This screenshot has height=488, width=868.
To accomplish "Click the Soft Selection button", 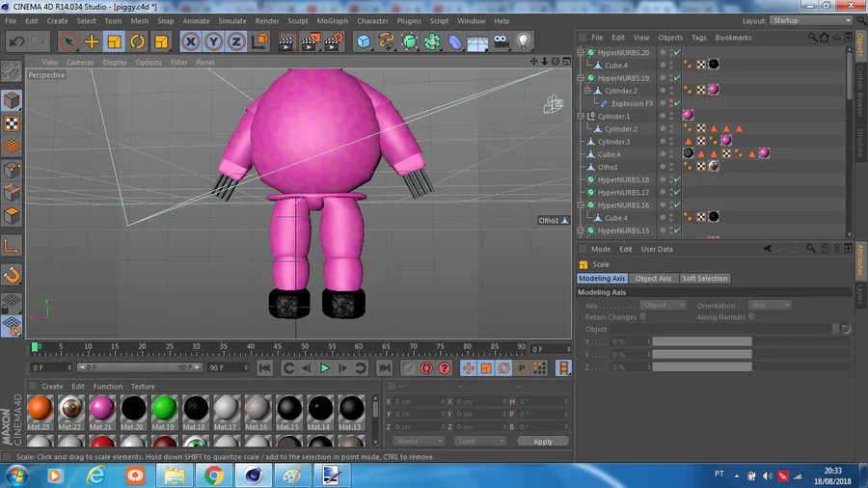I will pyautogui.click(x=705, y=279).
